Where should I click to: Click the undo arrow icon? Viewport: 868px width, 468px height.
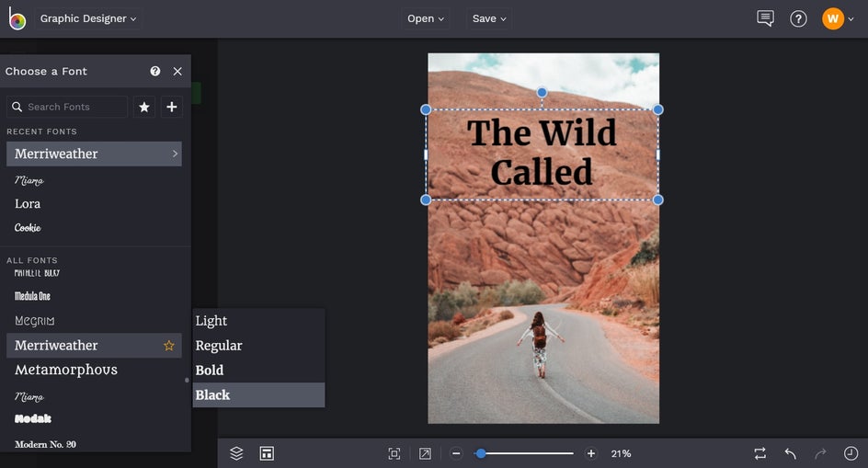point(791,453)
